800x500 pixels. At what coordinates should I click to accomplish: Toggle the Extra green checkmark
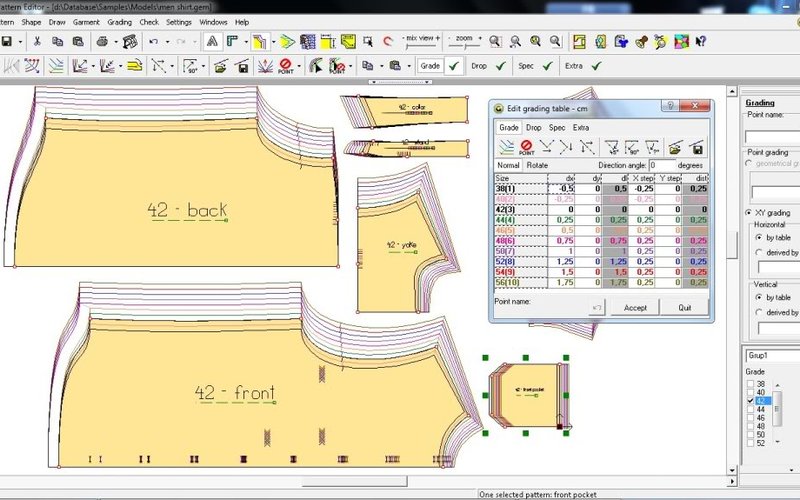coord(596,66)
